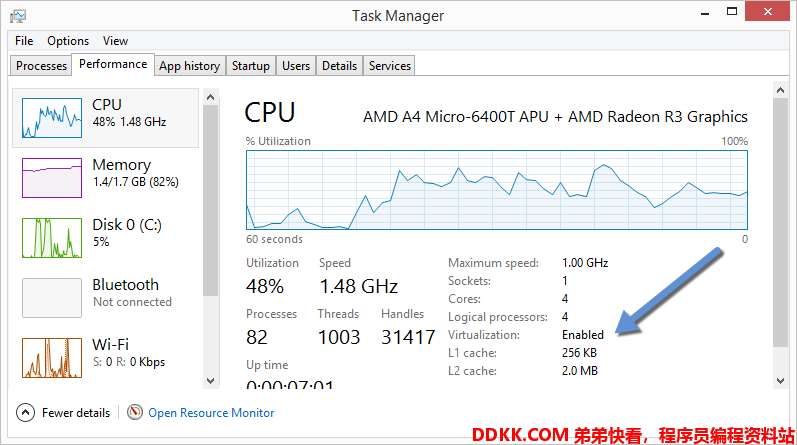This screenshot has width=797, height=445.
Task: Collapse view with Fewer details arrow
Action: coord(25,412)
